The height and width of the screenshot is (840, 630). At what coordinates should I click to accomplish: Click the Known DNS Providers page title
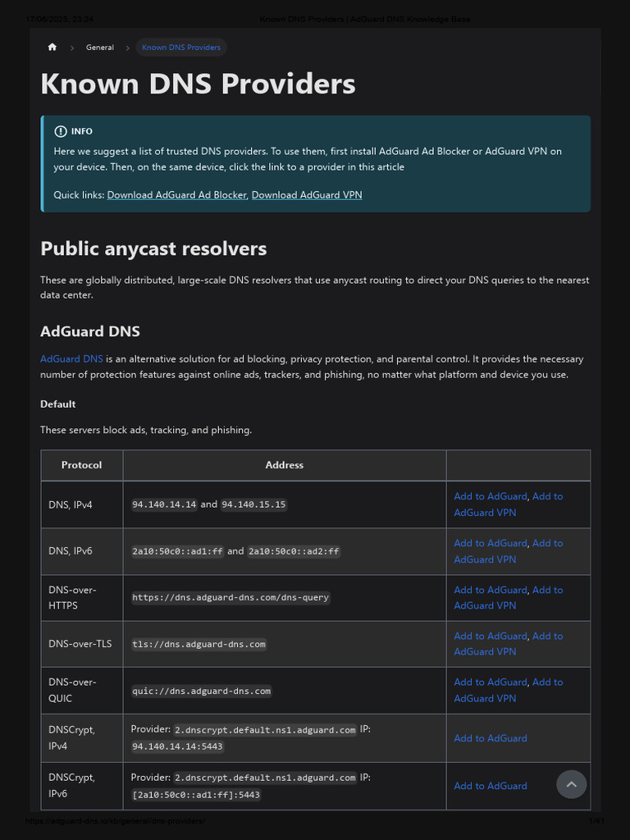coord(198,84)
